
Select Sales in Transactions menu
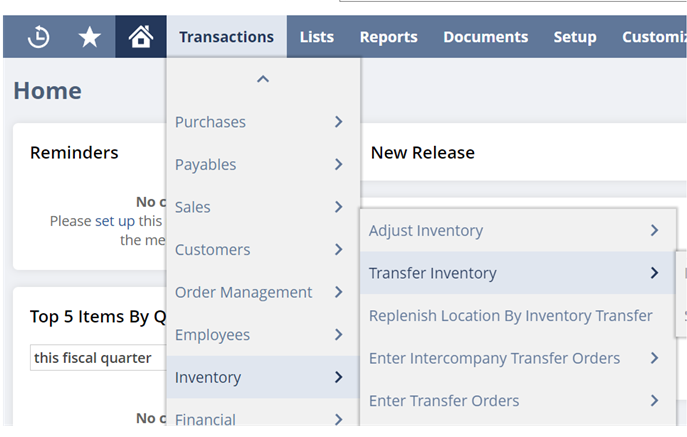(193, 207)
